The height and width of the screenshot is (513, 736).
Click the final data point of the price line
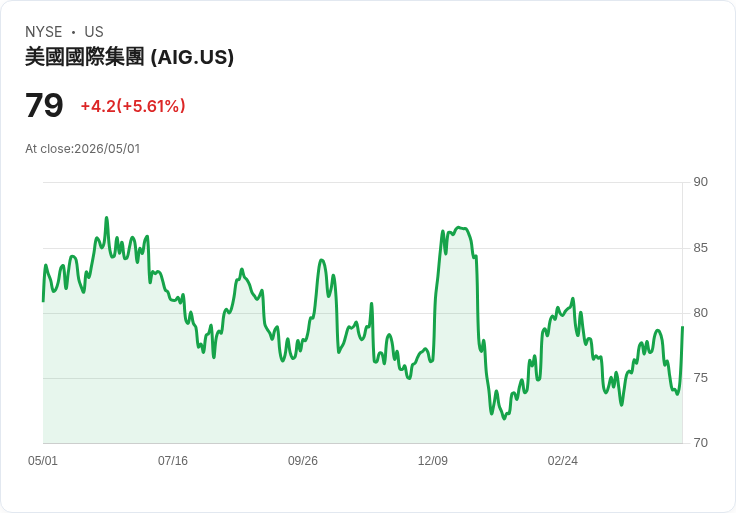click(682, 327)
